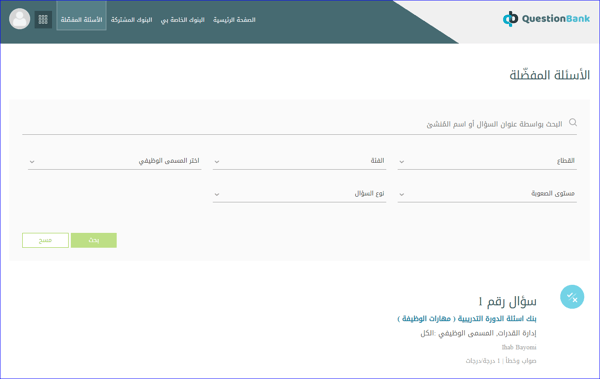The width and height of the screenshot is (600, 379).
Task: Switch to البنوك الخاصة بي tab
Action: 183,20
